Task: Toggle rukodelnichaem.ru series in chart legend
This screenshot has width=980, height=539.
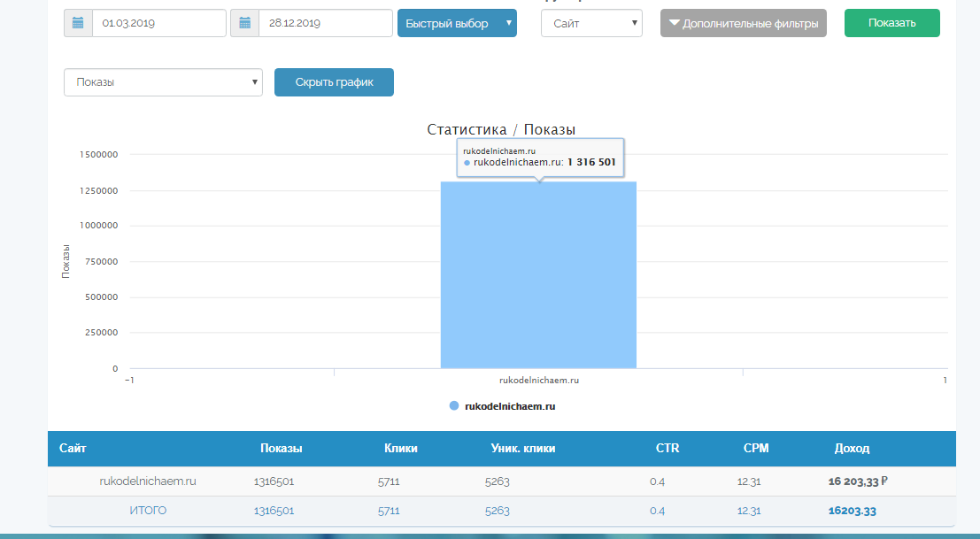Action: pos(503,406)
